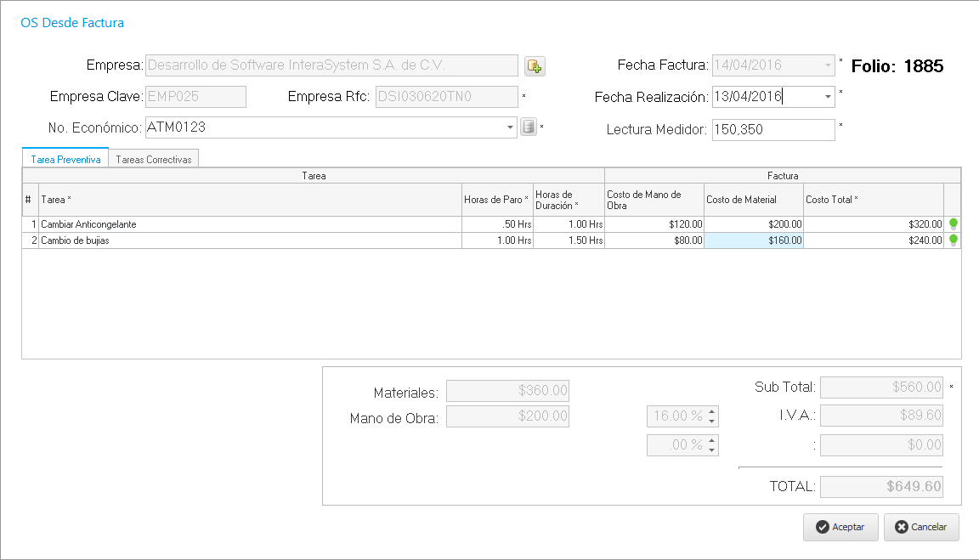The height and width of the screenshot is (560, 979).
Task: Increase the .00 % rate spinner
Action: click(x=712, y=440)
